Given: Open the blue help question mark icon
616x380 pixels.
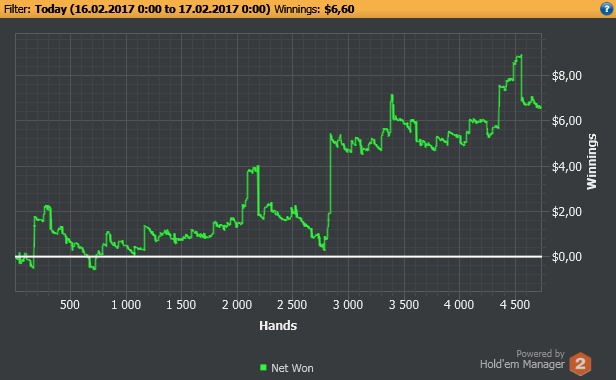Looking at the screenshot, I should point(607,9).
